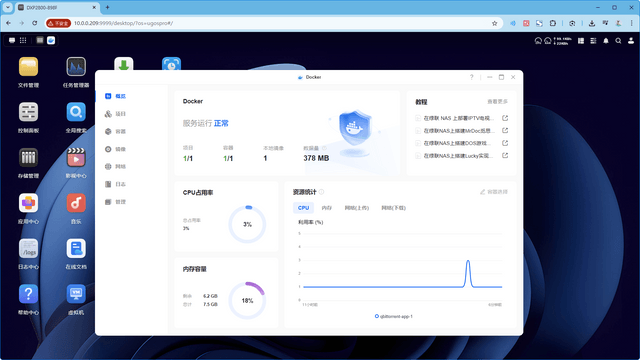The width and height of the screenshot is (640, 360).
Task: Click the 378 MB data size value
Action: (316, 158)
